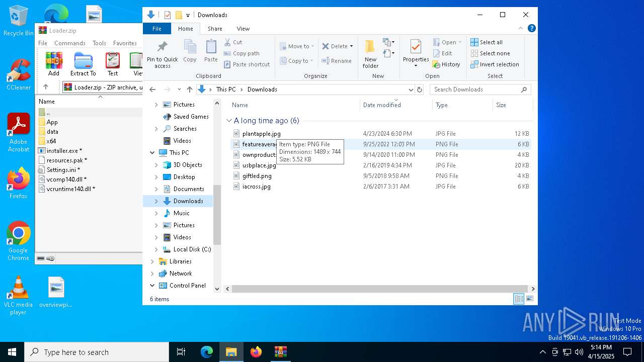Select plantapple.jpg file

[x=262, y=134]
